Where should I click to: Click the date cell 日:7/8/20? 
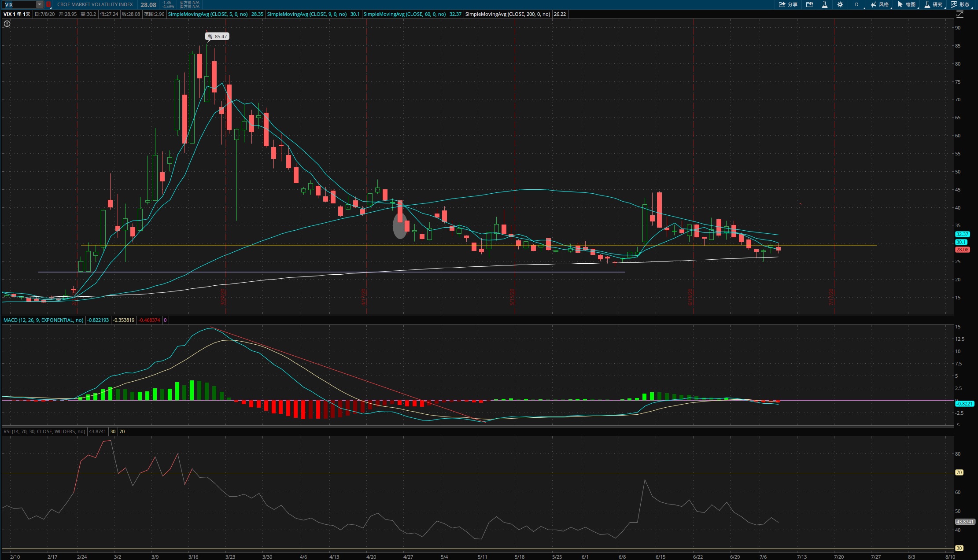tap(44, 14)
